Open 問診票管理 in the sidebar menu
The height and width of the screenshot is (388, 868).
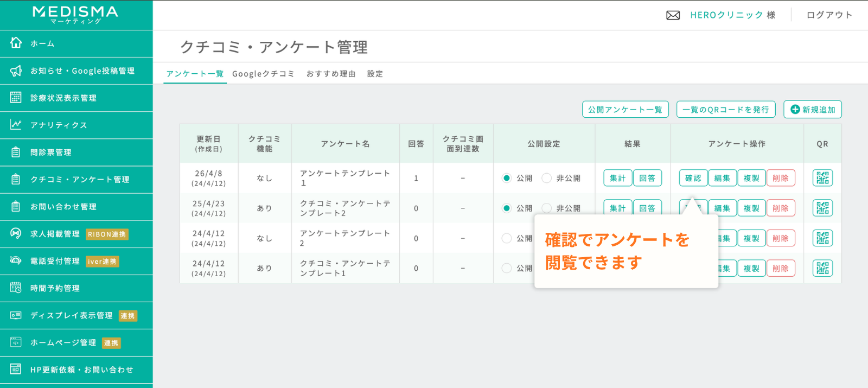pyautogui.click(x=76, y=152)
